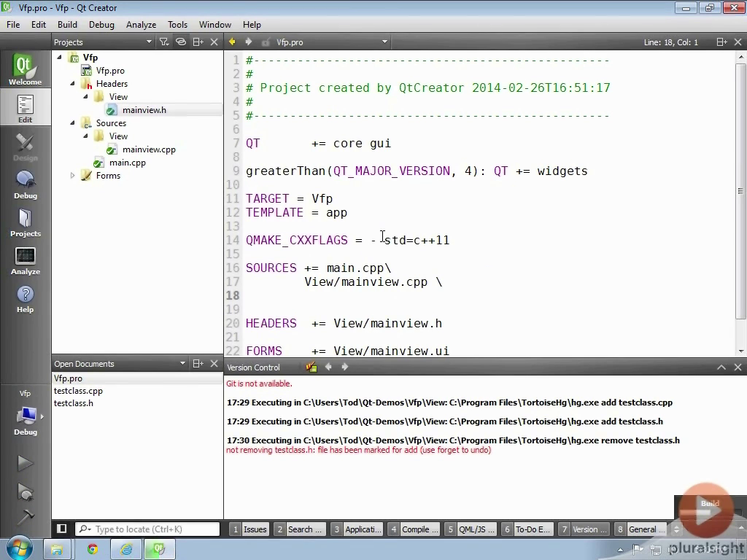Close the Projects sidebar panel

coord(214,42)
